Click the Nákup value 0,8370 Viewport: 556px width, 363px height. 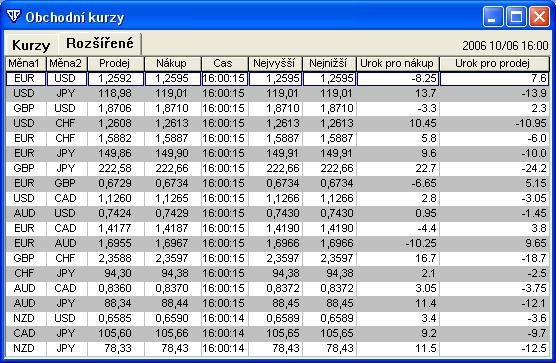click(x=173, y=289)
